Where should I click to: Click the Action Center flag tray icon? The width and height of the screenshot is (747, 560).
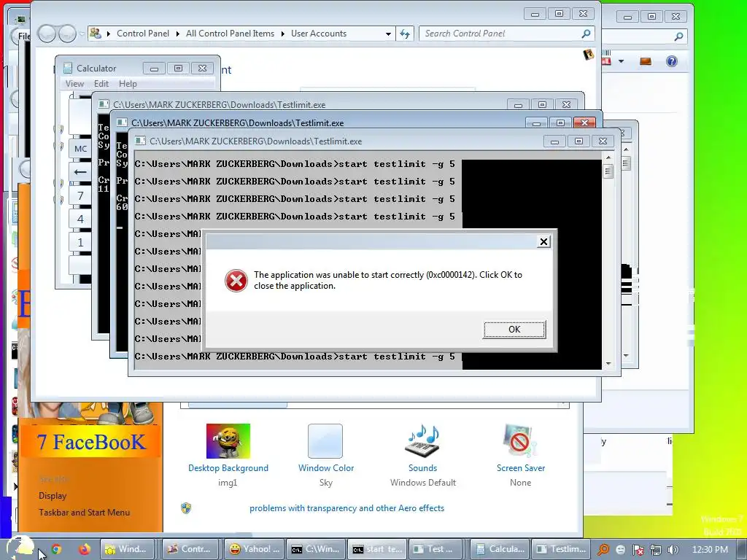(x=638, y=550)
